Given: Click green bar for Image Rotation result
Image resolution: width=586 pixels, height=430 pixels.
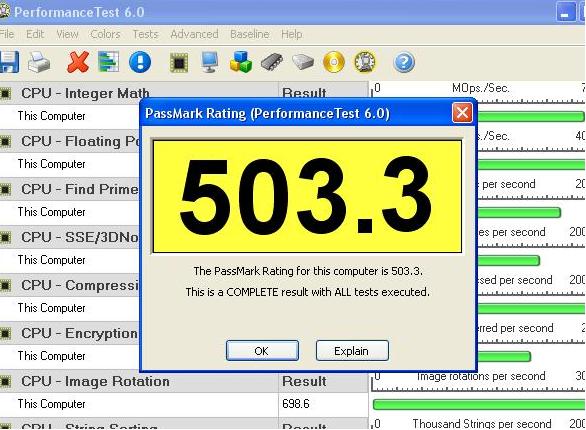Looking at the screenshot, I should (479, 405).
